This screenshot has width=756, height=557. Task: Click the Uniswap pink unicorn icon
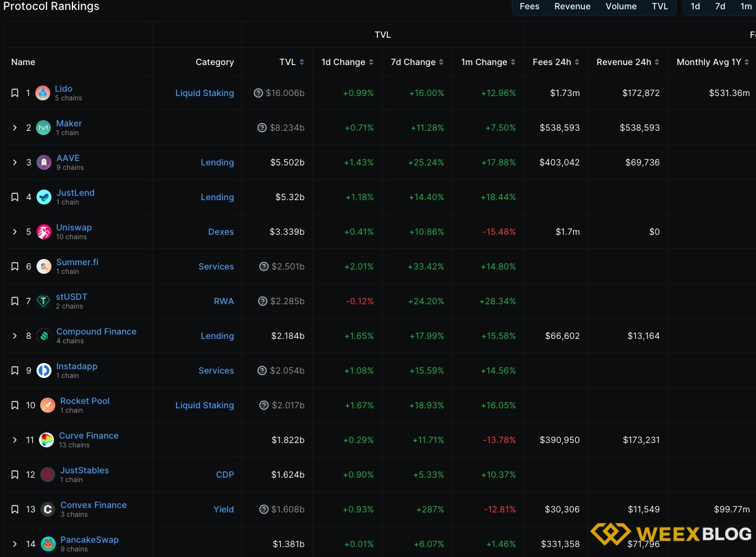coord(44,232)
